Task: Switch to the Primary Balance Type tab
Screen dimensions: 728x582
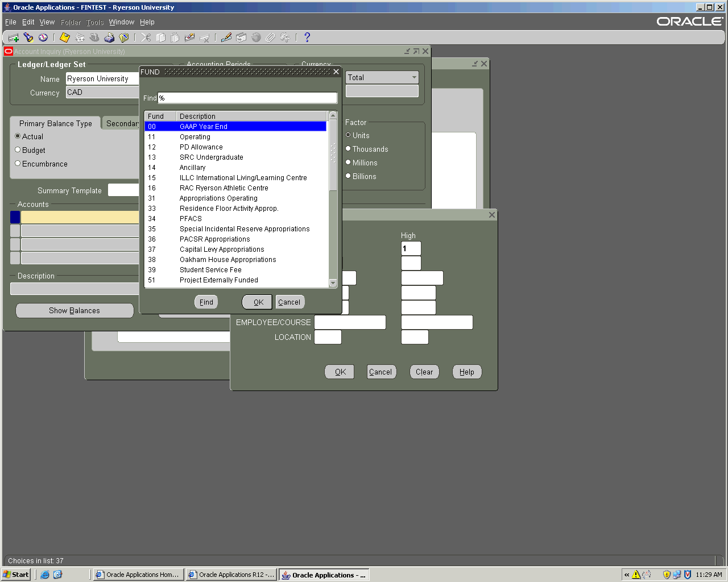Action: [x=55, y=123]
